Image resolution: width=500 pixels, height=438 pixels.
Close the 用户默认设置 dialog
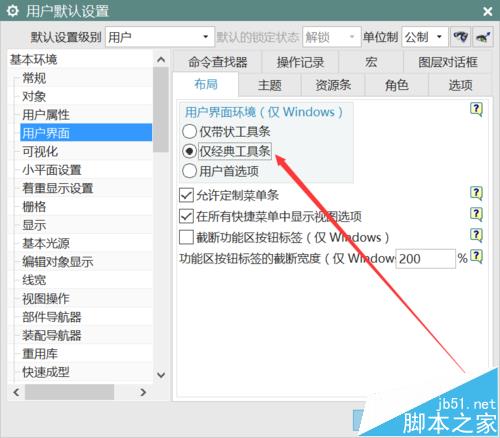pos(487,12)
